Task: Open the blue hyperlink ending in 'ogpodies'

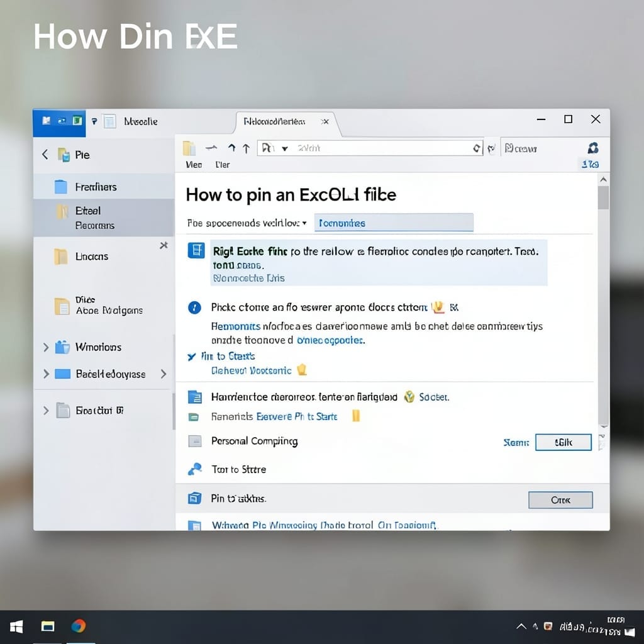Action: pos(330,340)
